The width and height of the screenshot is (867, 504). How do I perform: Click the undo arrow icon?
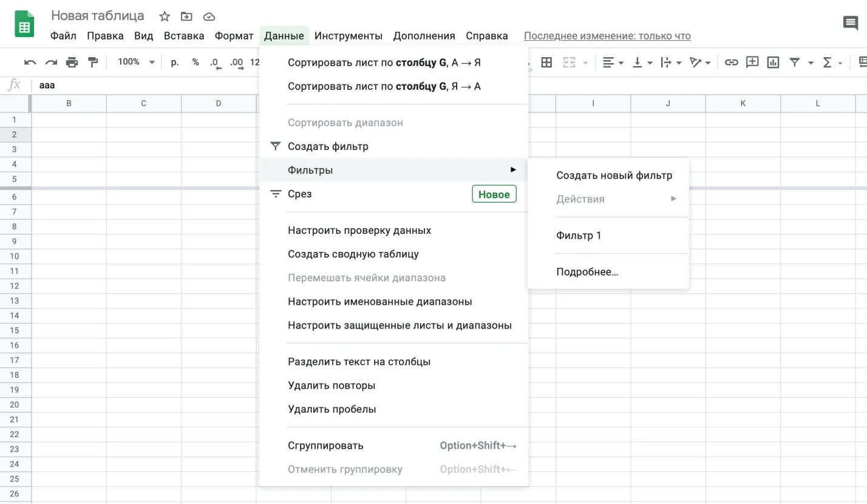pos(30,62)
